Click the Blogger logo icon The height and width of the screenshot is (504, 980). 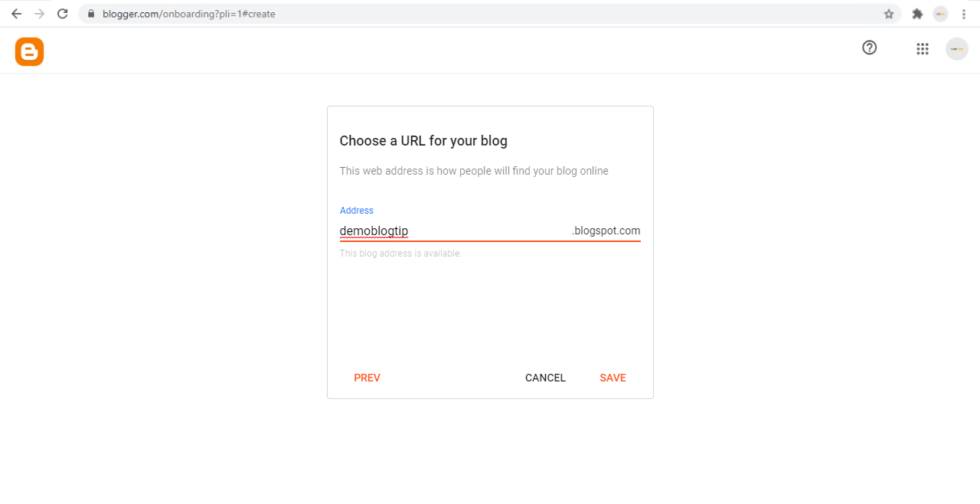(29, 51)
